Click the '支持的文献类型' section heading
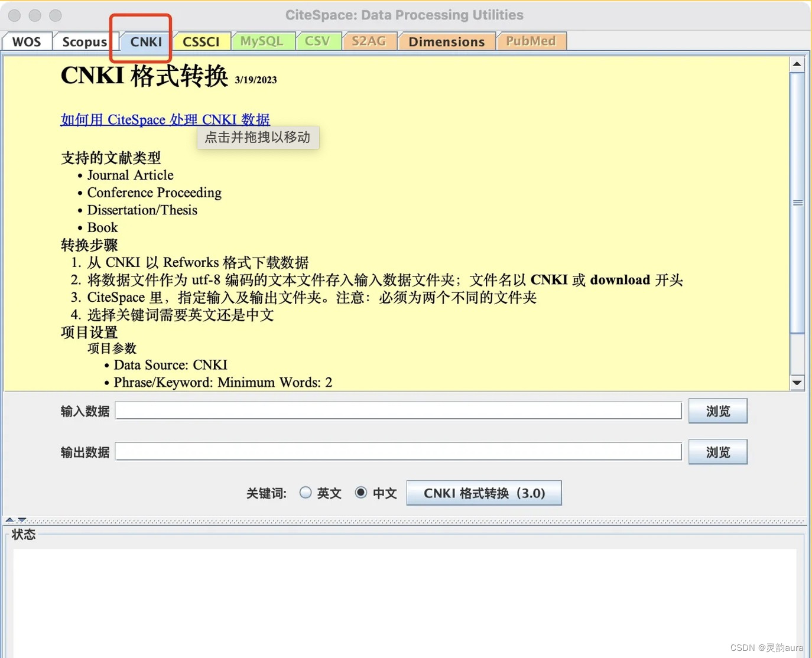This screenshot has height=658, width=812. pos(111,158)
